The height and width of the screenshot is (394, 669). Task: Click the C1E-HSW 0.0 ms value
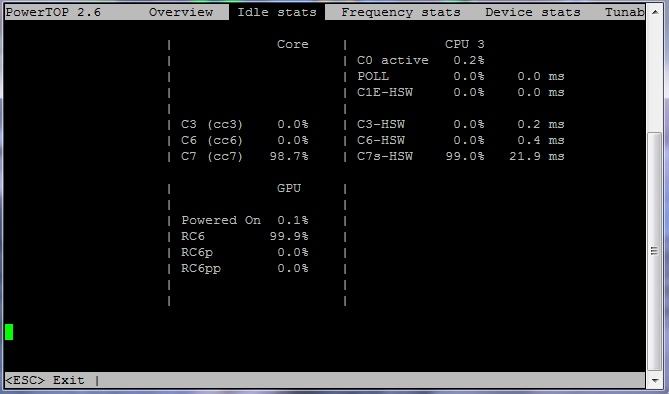(541, 92)
